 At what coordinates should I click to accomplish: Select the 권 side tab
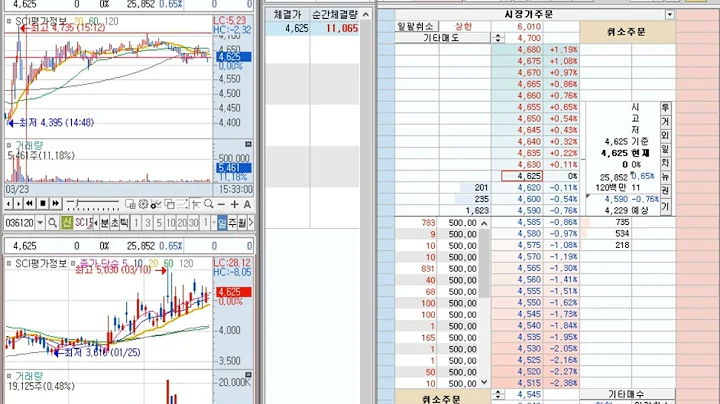tap(665, 190)
